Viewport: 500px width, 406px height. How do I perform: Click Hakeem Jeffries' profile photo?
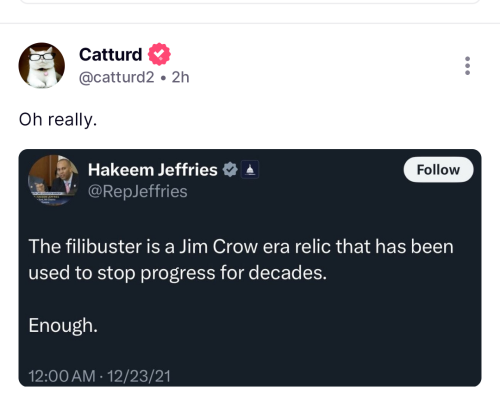tap(53, 180)
